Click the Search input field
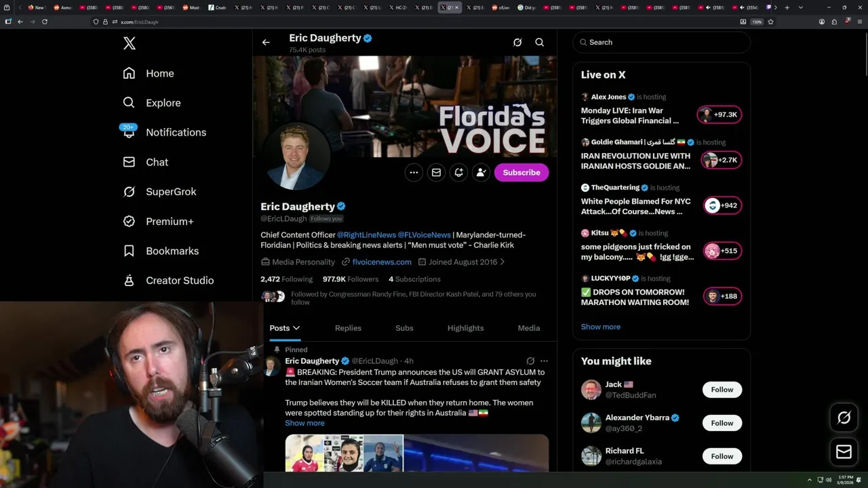Viewport: 868px width, 488px height. 661,42
